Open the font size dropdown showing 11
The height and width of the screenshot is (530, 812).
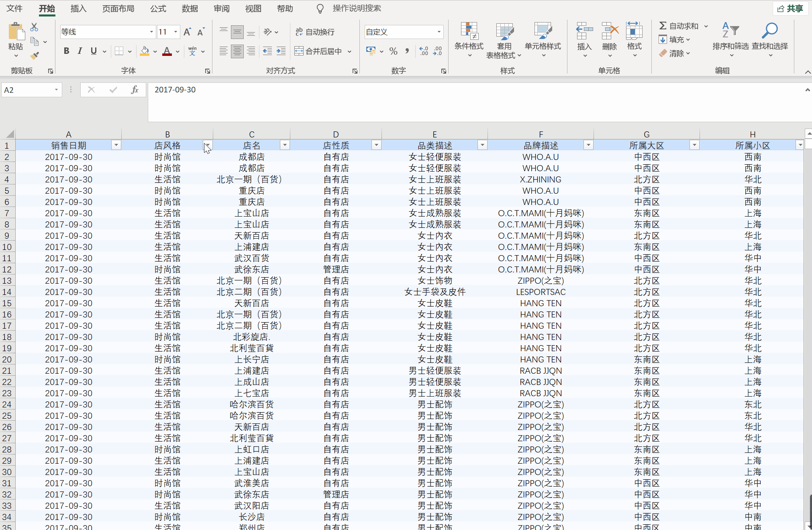pyautogui.click(x=175, y=32)
